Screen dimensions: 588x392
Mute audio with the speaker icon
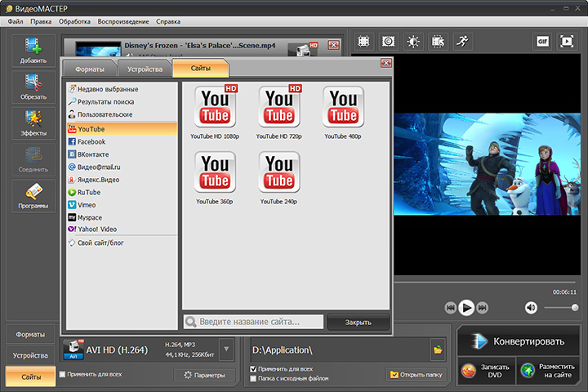pyautogui.click(x=531, y=307)
